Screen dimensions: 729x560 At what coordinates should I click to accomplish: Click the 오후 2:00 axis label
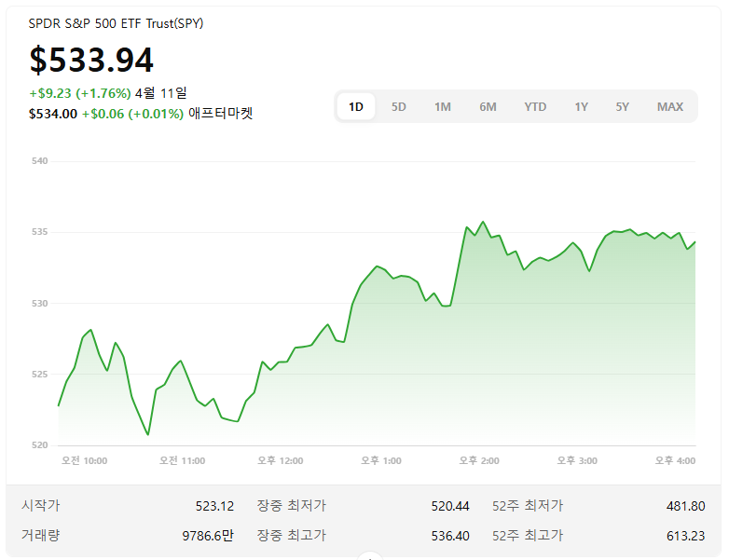point(479,460)
